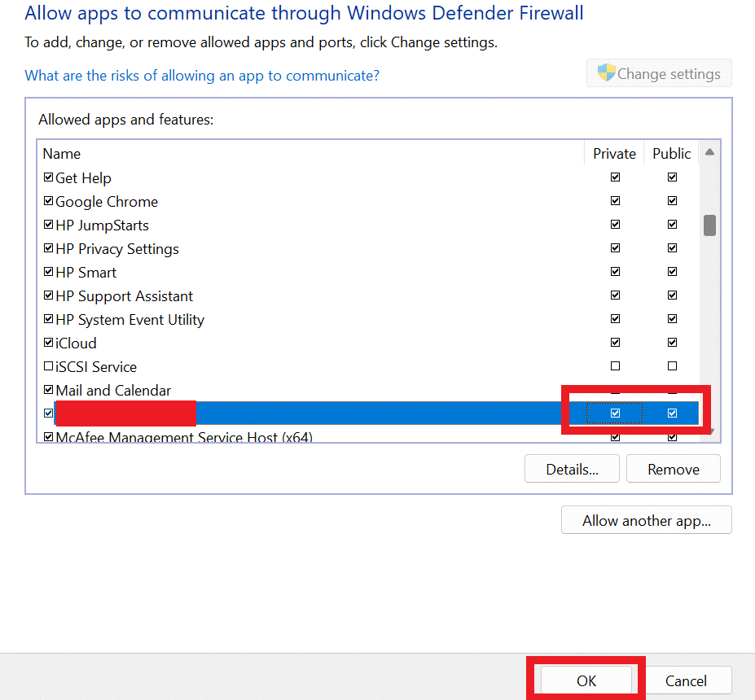Toggle HP Smart Private checkbox

(x=615, y=272)
